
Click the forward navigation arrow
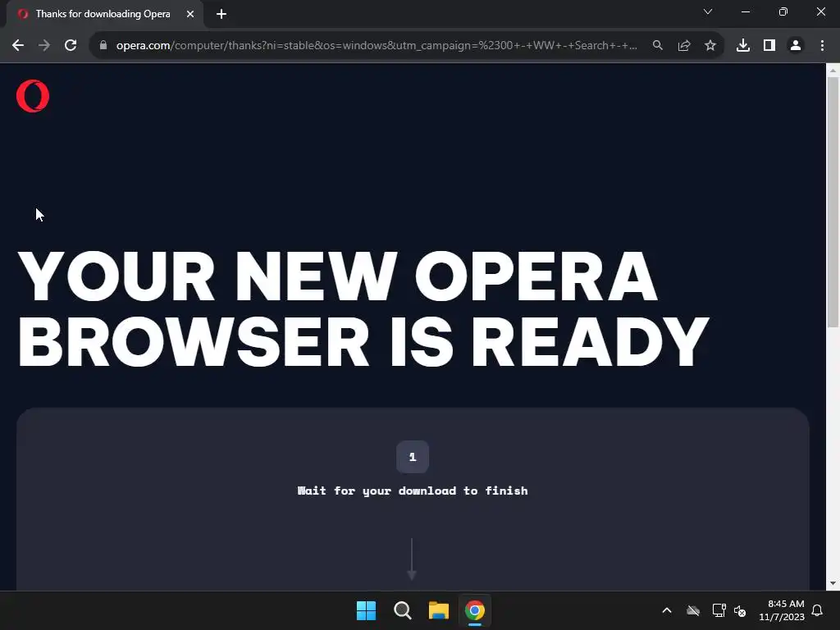tap(44, 46)
